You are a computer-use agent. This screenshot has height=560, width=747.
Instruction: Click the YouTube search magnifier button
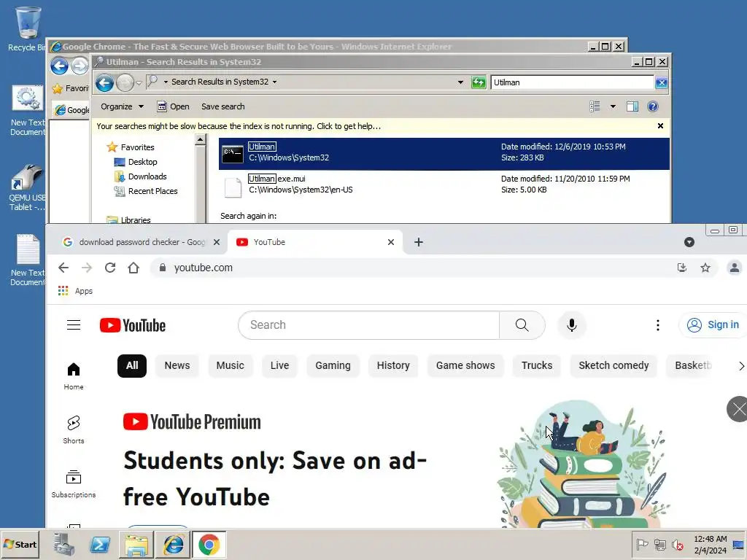(x=522, y=325)
